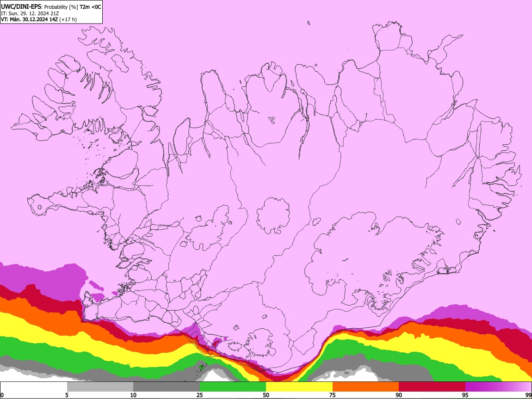This screenshot has width=532, height=399.
Task: Click the legend tick label '75'
Action: click(333, 395)
